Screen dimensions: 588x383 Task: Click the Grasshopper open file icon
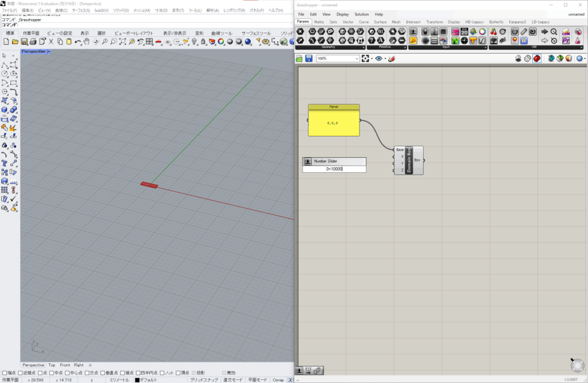click(300, 59)
